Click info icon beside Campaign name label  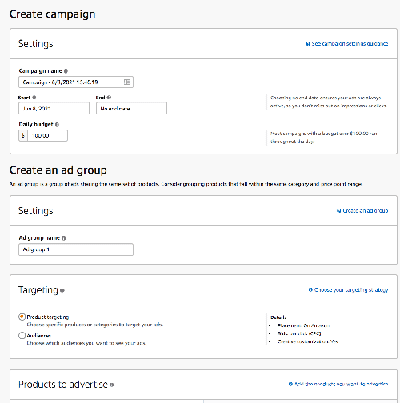(66, 71)
